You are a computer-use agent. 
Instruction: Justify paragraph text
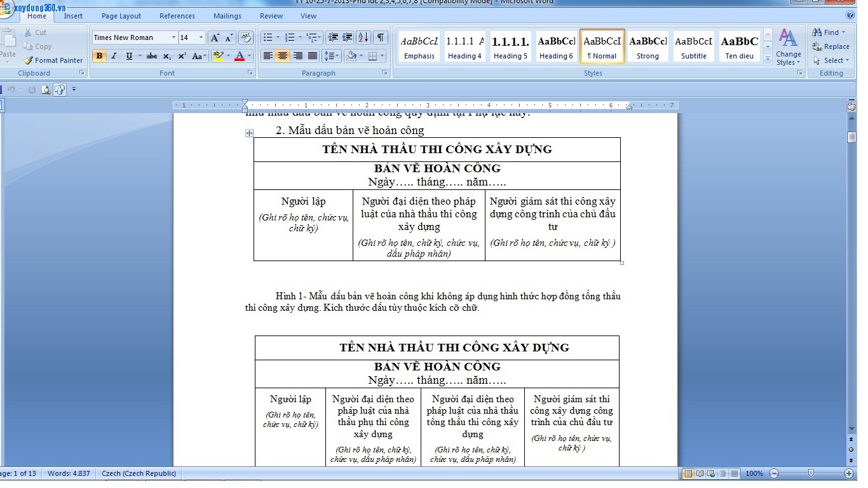(x=312, y=56)
